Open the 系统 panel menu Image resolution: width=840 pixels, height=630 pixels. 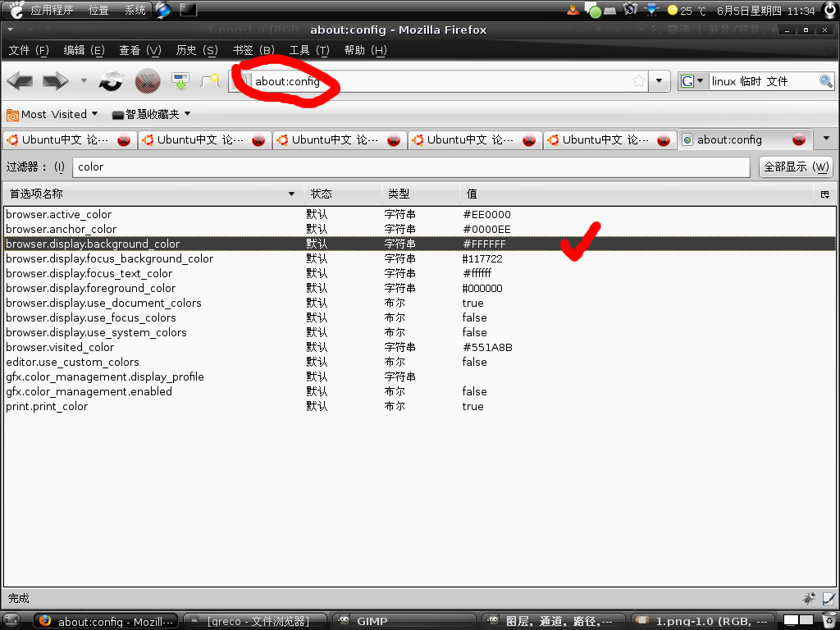(x=135, y=10)
